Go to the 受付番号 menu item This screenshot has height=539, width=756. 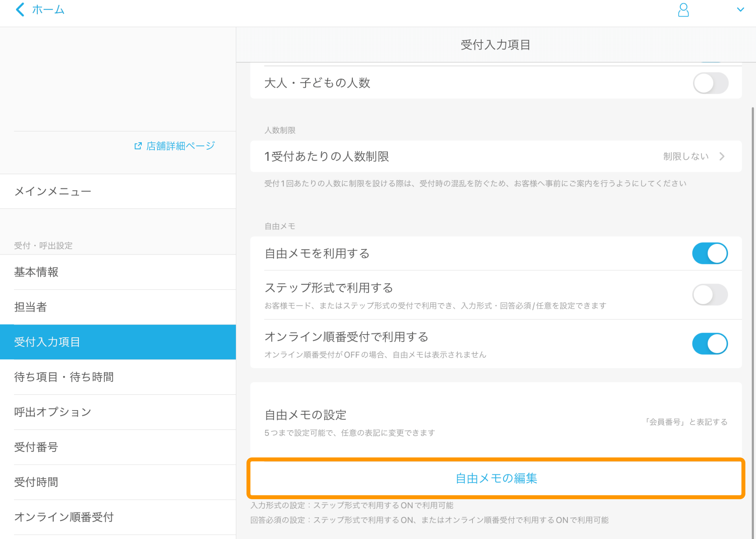click(118, 447)
